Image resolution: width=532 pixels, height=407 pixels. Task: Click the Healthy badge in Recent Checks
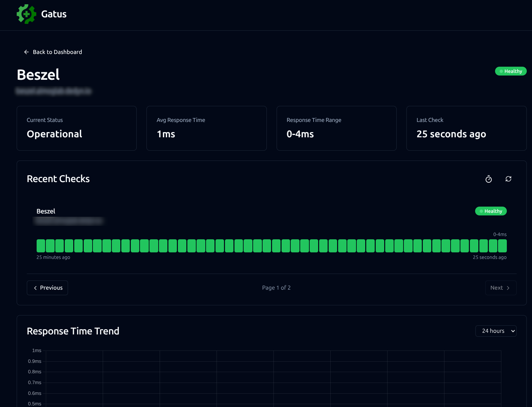click(490, 211)
